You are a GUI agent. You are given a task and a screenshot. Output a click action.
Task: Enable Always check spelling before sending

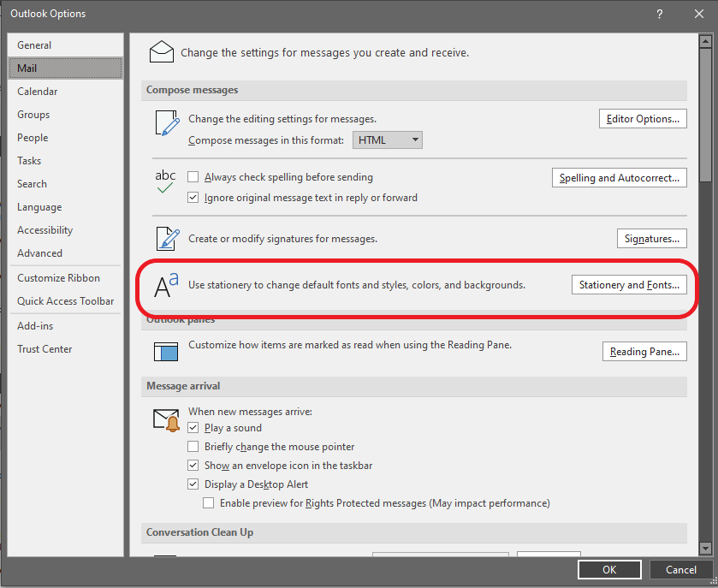tap(193, 177)
